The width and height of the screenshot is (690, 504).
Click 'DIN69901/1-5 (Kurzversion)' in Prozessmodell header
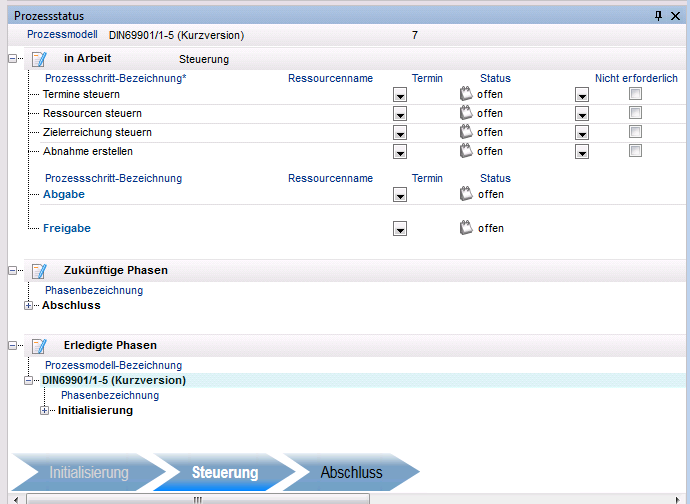coord(176,35)
